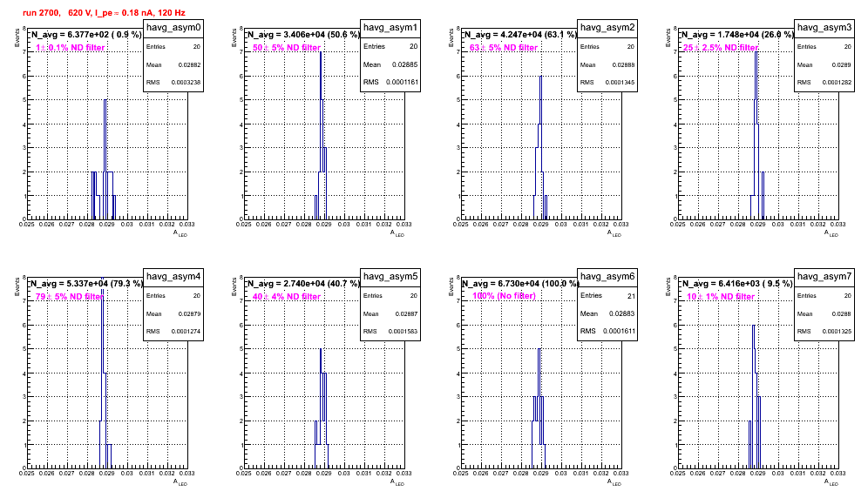Select RMS value 0.0003238
Image resolution: width=868 pixels, height=498 pixels.
coord(186,83)
